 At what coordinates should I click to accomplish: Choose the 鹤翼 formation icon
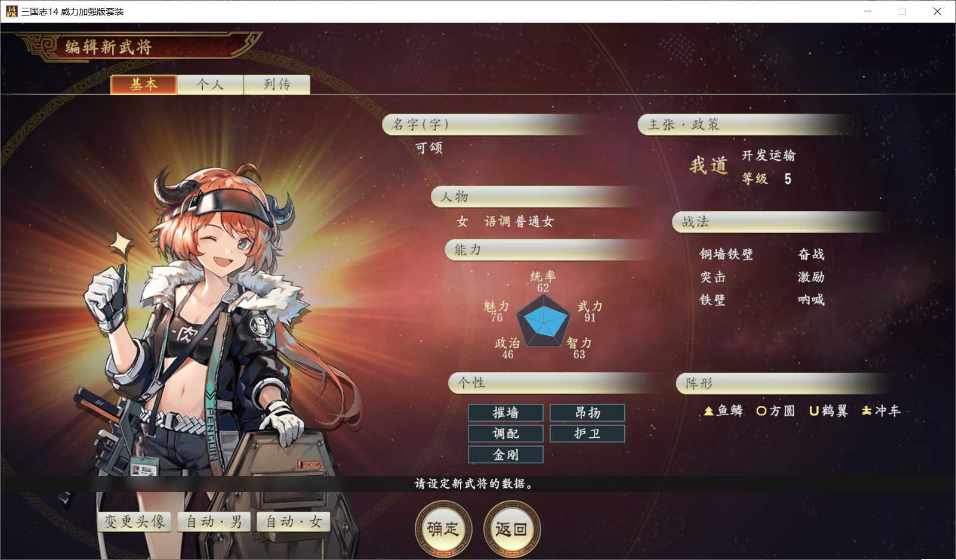tap(814, 411)
